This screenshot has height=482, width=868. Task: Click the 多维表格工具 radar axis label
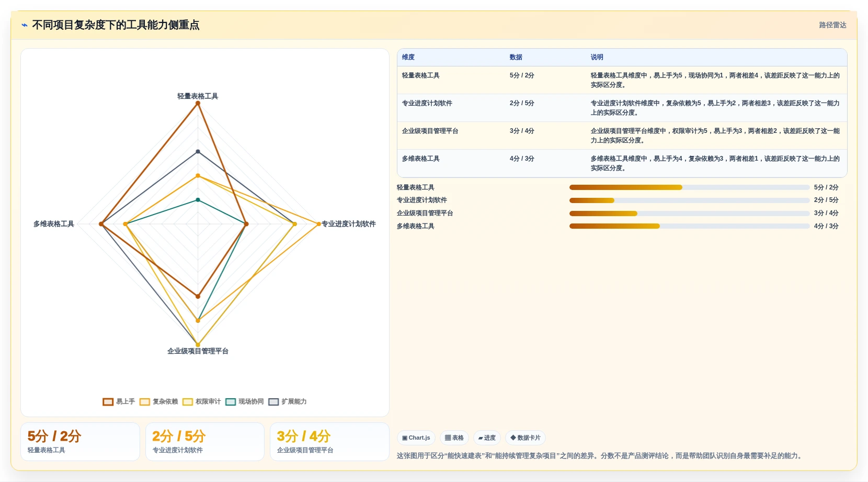[54, 224]
